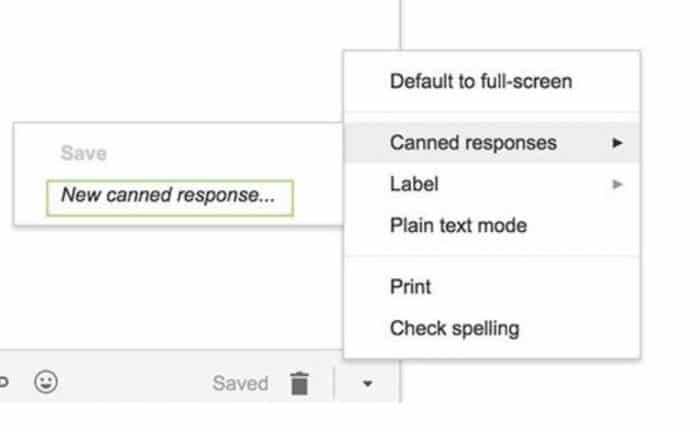The image size is (700, 431).
Task: Click the Save header in canned submenu
Action: 83,153
